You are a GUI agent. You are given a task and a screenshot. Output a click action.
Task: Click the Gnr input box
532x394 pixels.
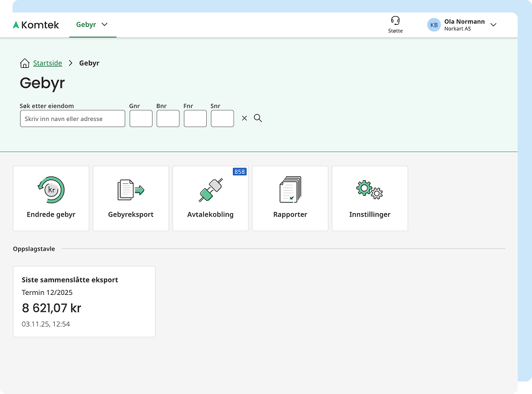click(x=141, y=118)
